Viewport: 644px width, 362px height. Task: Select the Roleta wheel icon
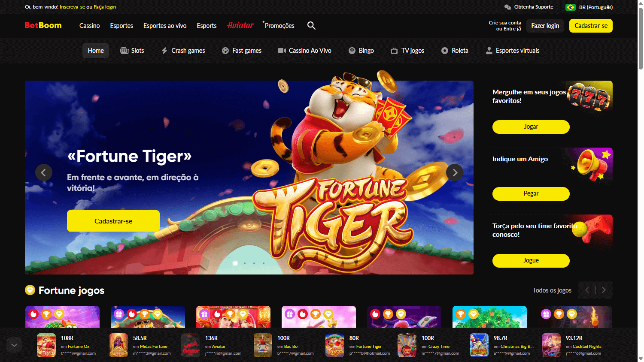(445, 50)
